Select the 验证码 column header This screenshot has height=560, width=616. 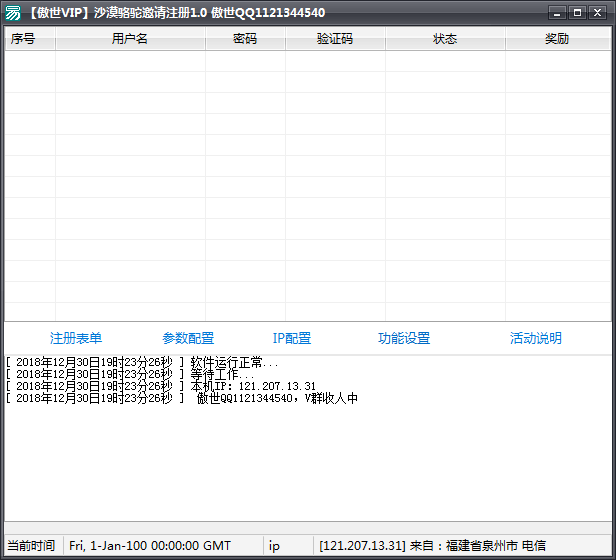pos(335,39)
